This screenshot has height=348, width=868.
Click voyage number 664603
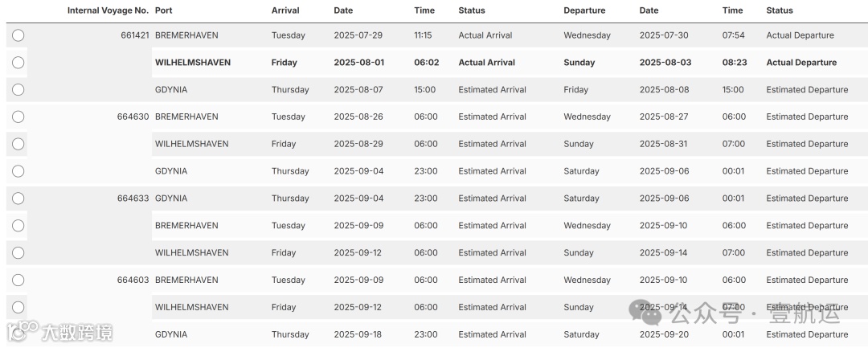tap(133, 280)
